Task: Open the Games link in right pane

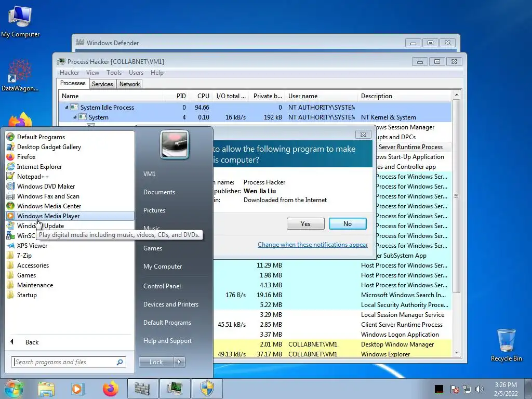Action: (153, 248)
